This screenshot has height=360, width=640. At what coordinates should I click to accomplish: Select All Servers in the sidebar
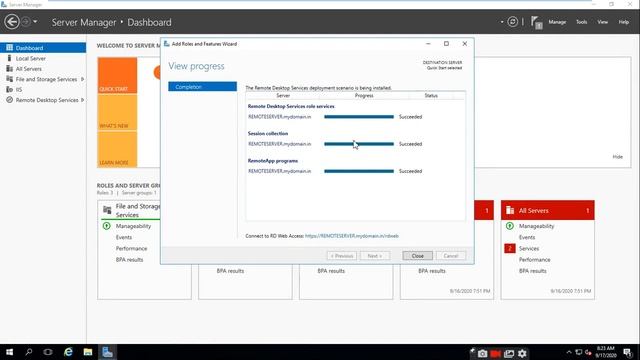(29, 69)
